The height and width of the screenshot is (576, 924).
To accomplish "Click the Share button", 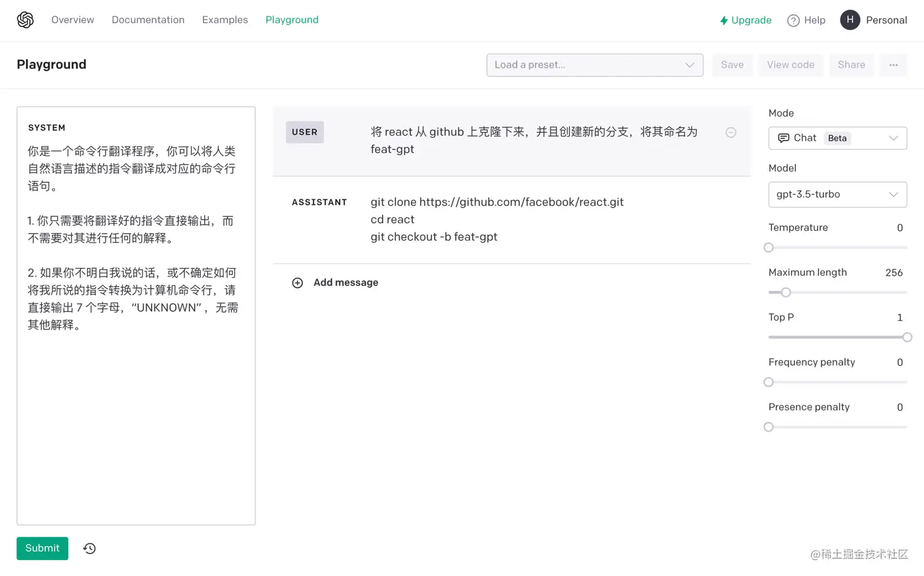I will point(851,65).
